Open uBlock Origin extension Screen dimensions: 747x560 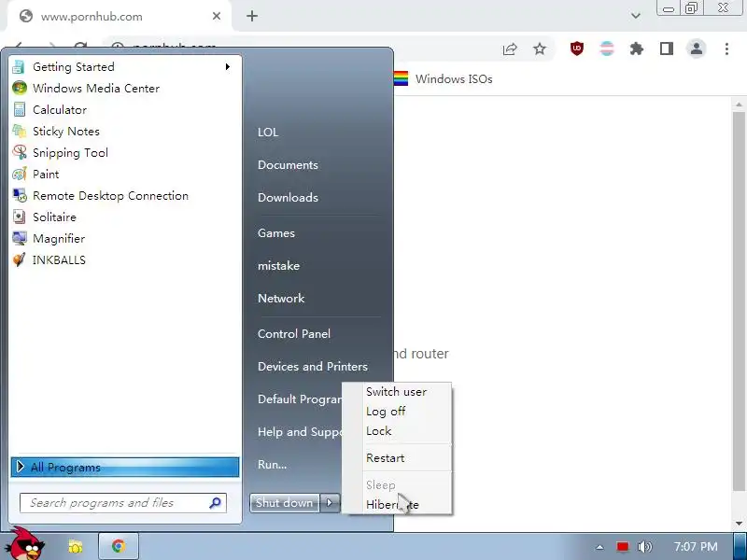(x=577, y=49)
